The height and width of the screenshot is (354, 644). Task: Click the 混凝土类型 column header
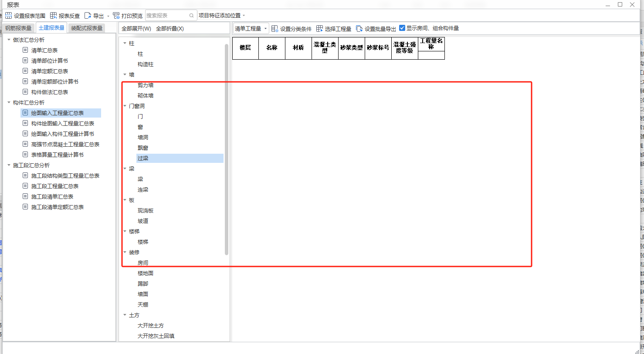click(325, 48)
